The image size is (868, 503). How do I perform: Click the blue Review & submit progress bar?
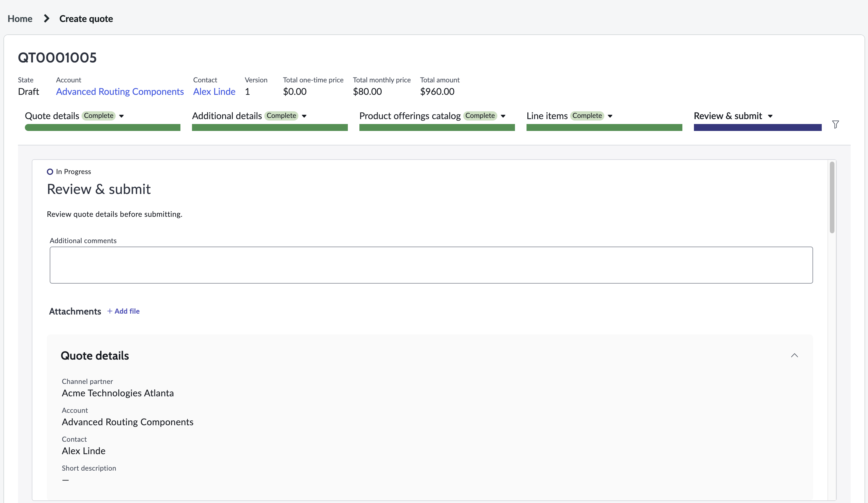click(x=758, y=127)
